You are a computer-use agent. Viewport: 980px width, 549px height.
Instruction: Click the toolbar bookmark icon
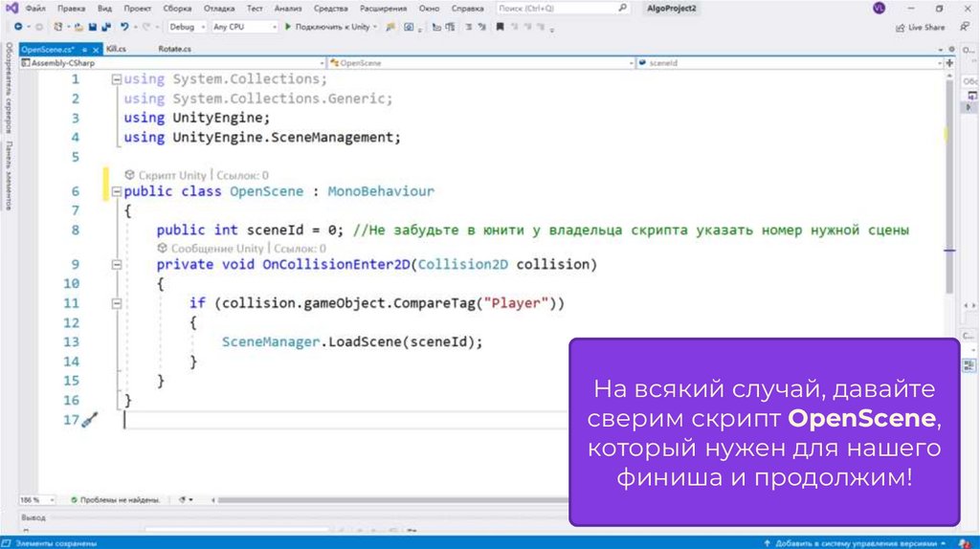[500, 27]
